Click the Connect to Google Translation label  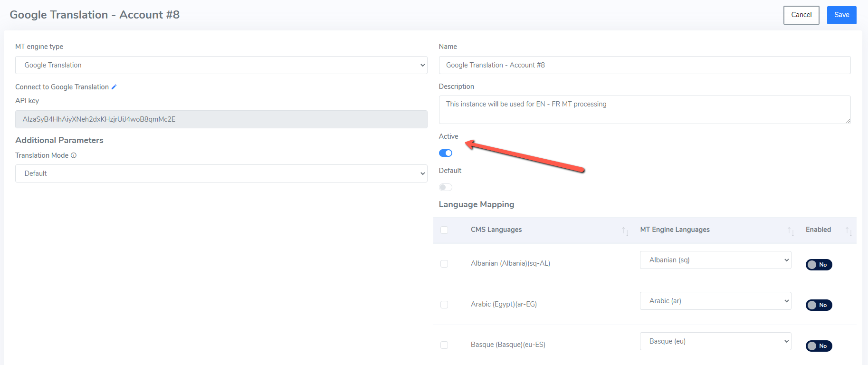pos(62,87)
